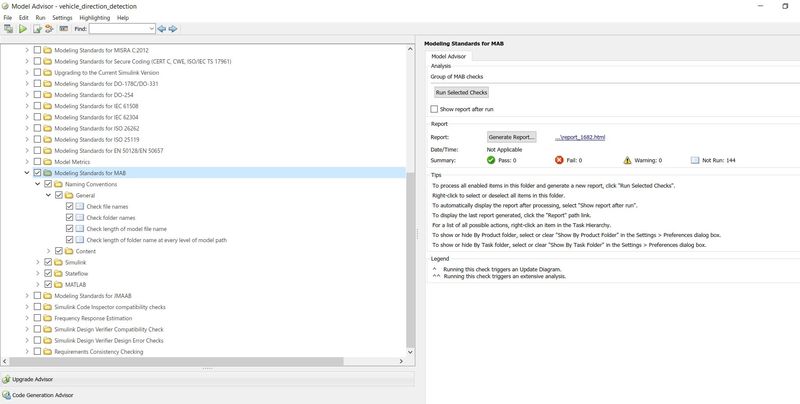Open the report_1682.html link
Viewport: 800px width, 404px height.
580,137
